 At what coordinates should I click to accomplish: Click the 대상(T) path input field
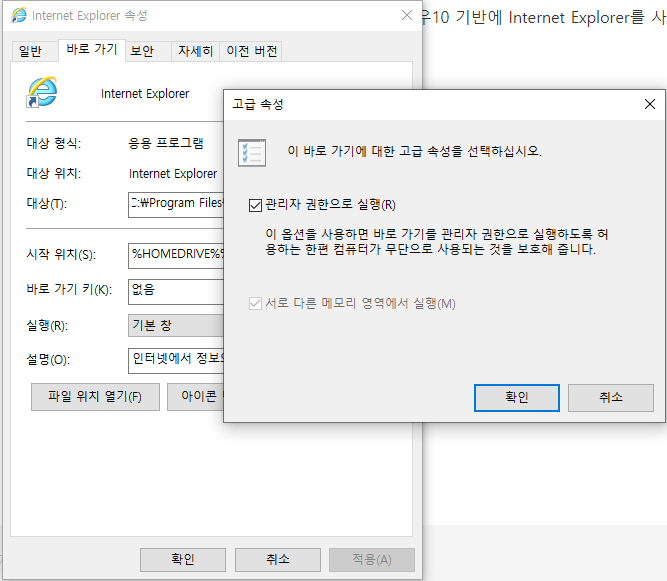tap(176, 205)
